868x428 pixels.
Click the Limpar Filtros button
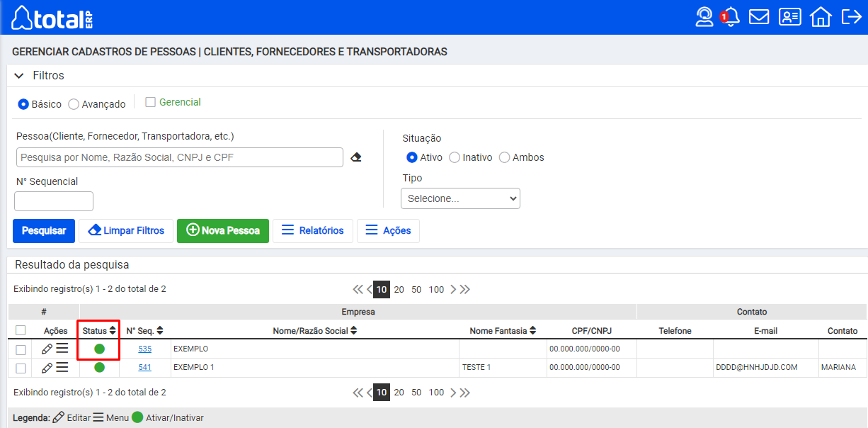[126, 230]
